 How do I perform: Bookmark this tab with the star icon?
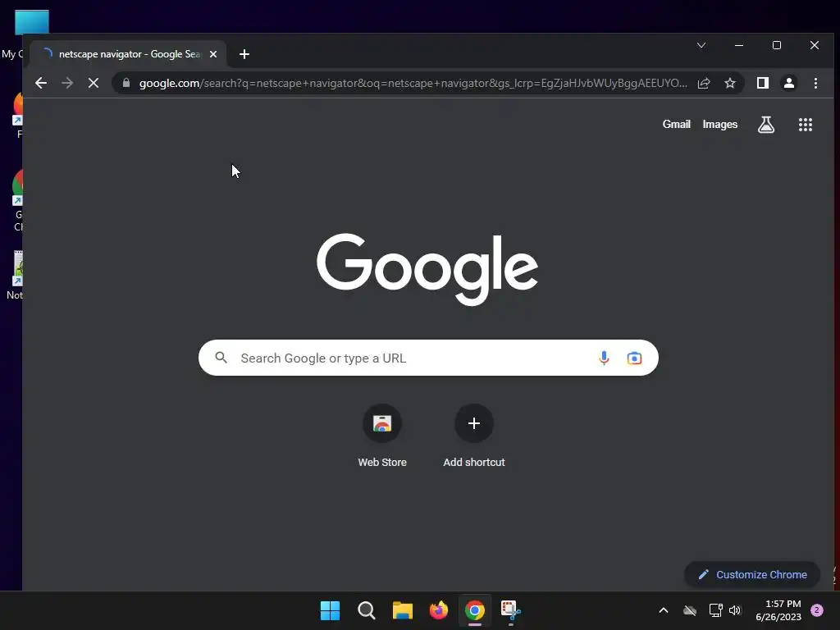point(730,83)
